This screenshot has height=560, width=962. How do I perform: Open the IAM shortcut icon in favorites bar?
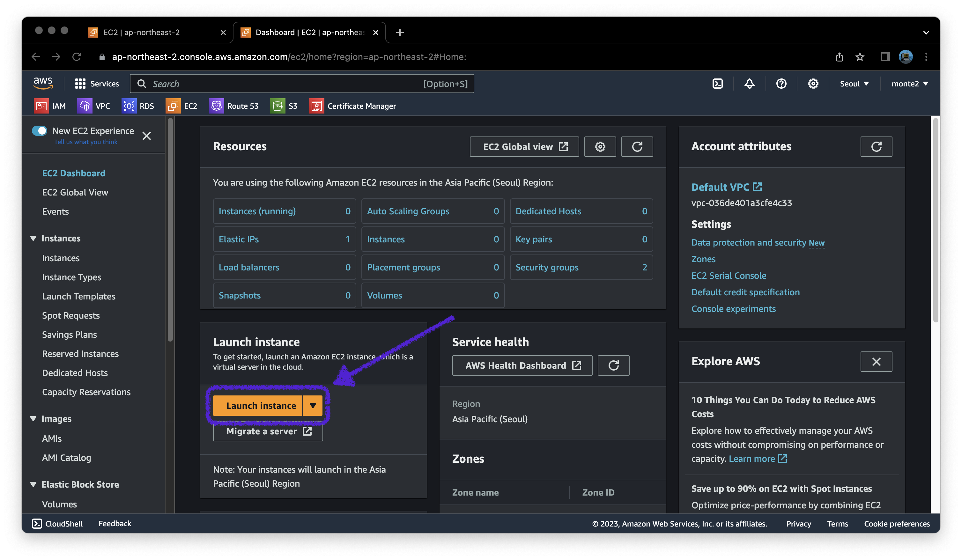tap(41, 106)
